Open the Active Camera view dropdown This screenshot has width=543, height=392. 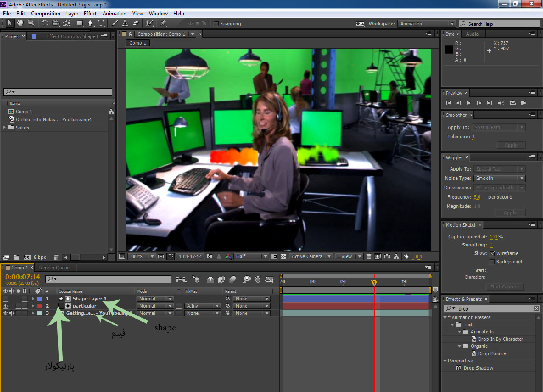[x=310, y=256]
